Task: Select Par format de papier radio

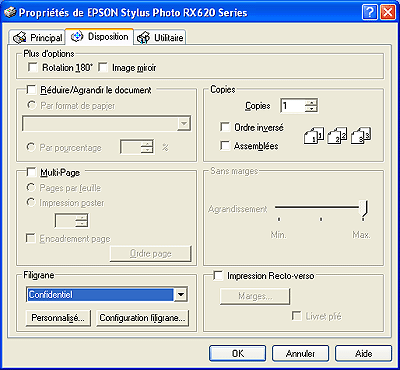Action: click(x=31, y=105)
